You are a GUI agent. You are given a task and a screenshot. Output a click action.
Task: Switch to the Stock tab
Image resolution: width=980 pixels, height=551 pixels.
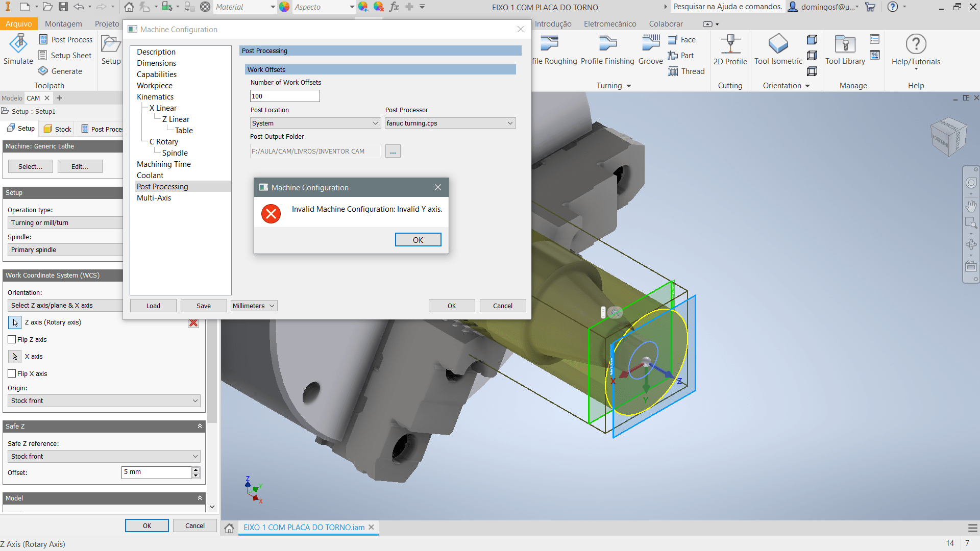coord(58,129)
